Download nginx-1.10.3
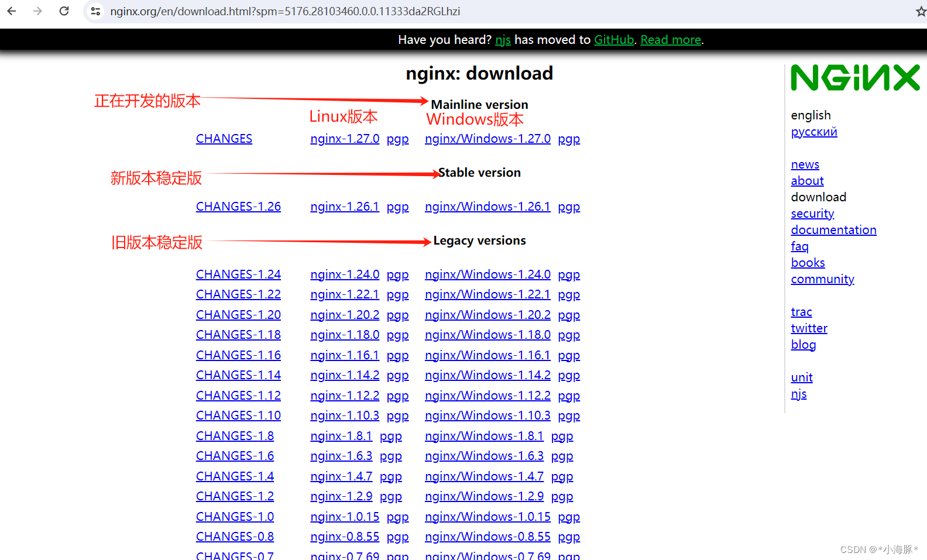The image size is (927, 560). tap(345, 415)
